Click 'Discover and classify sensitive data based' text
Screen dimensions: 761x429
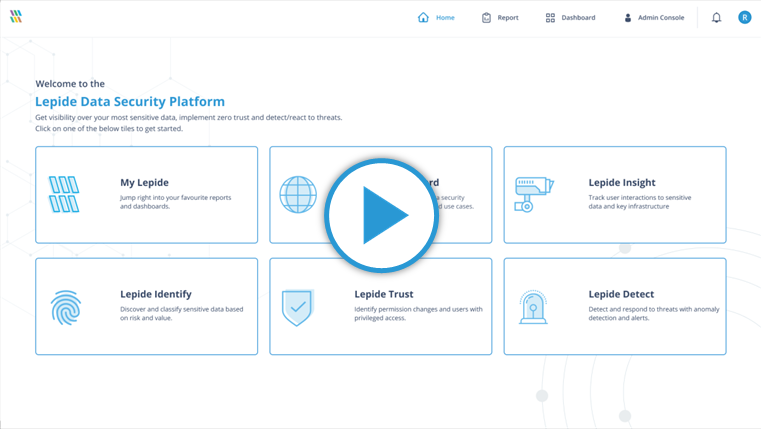[x=182, y=309]
